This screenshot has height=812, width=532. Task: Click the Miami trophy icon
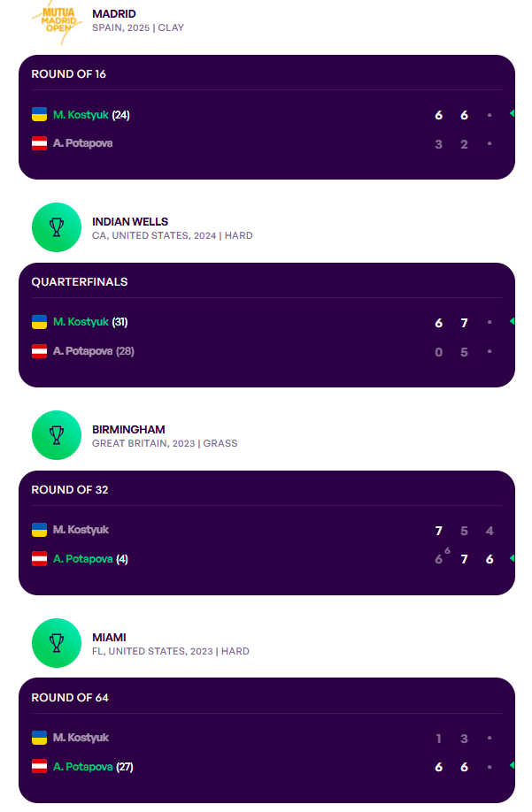pyautogui.click(x=57, y=643)
